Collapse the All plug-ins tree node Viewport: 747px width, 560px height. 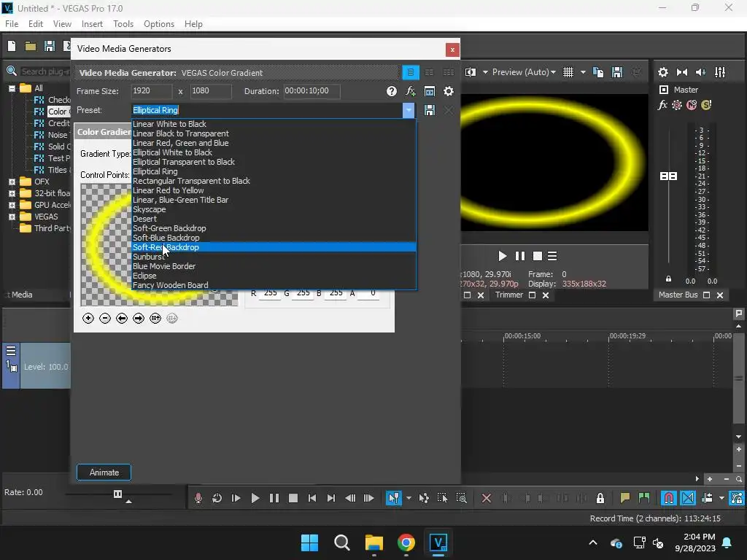point(12,88)
